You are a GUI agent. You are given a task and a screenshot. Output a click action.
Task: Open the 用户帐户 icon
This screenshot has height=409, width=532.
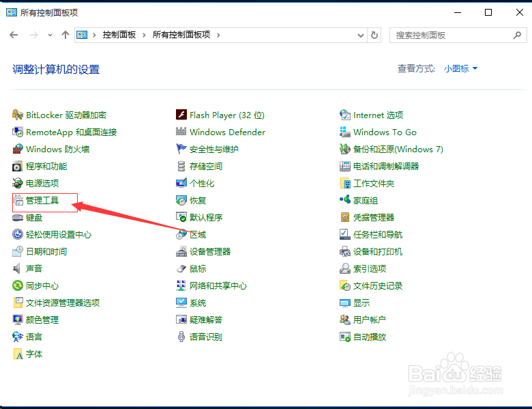tap(345, 320)
